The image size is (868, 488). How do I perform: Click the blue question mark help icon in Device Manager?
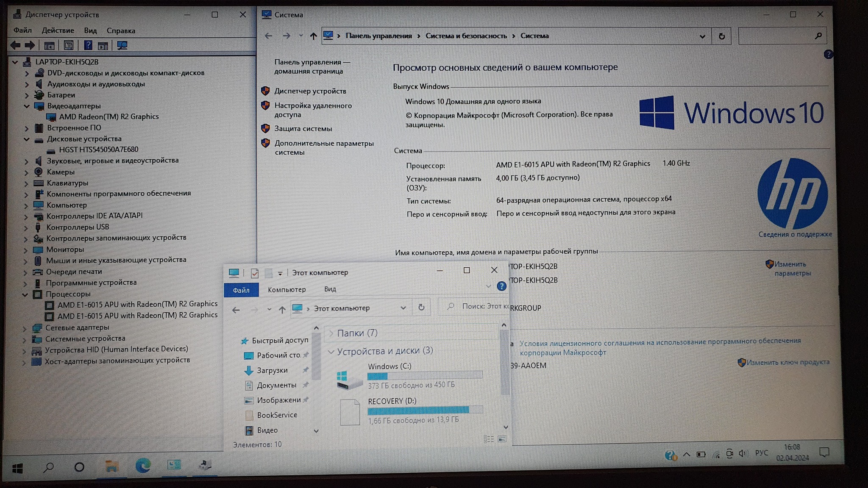88,45
